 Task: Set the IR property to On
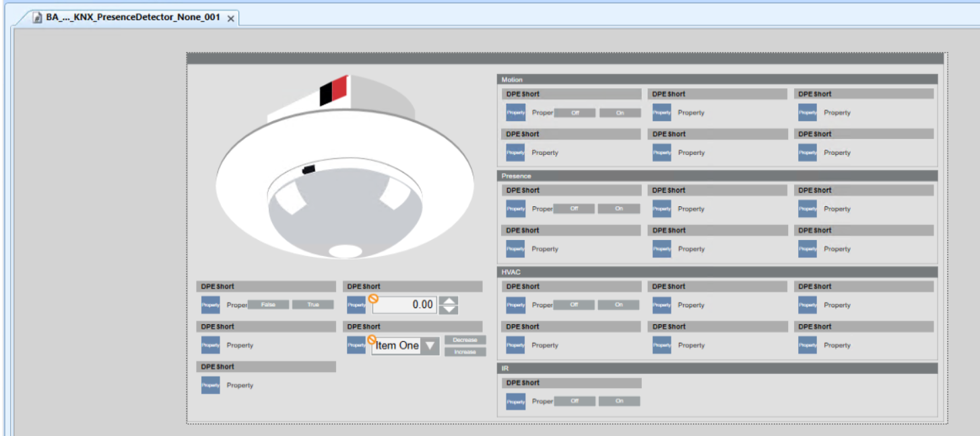(620, 402)
